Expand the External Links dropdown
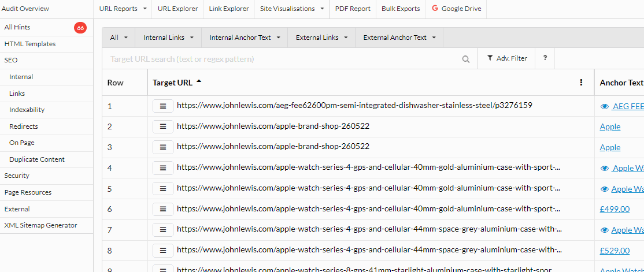The width and height of the screenshot is (644, 272). (321, 38)
